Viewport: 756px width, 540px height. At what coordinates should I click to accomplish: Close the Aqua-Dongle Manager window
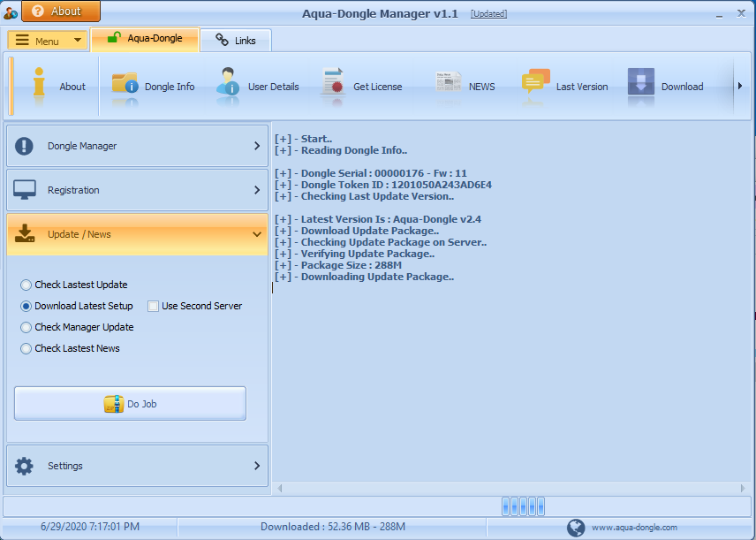(742, 13)
